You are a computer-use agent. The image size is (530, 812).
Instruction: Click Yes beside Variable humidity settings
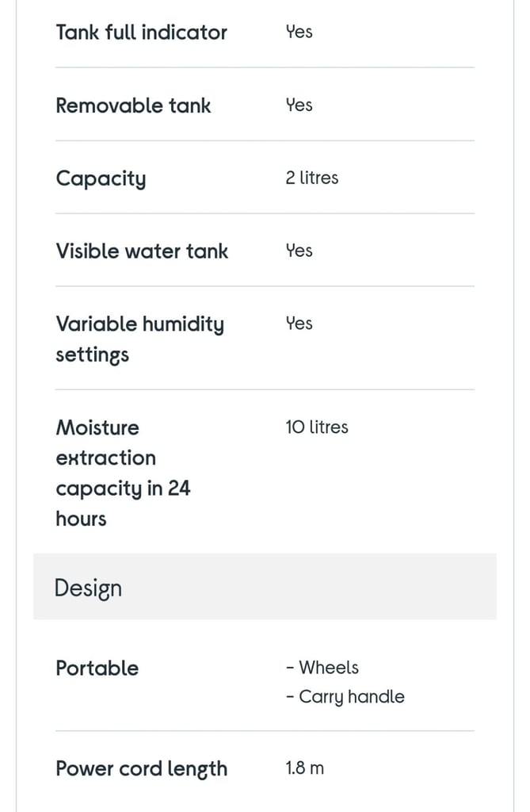click(299, 324)
